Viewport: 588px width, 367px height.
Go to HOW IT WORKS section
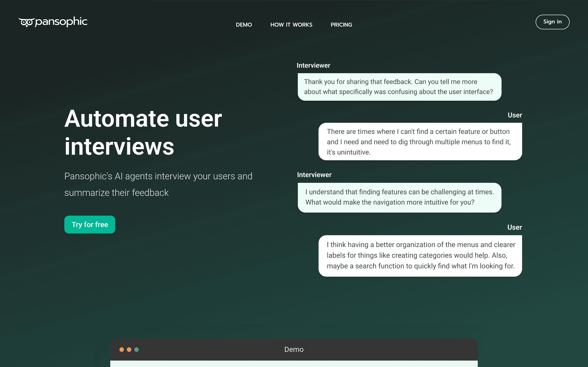click(x=291, y=25)
